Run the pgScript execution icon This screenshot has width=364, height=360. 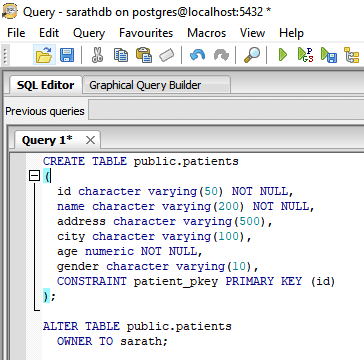(x=305, y=55)
